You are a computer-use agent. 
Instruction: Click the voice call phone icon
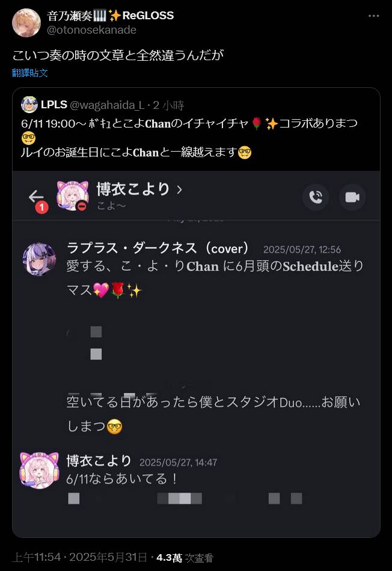[x=316, y=197]
